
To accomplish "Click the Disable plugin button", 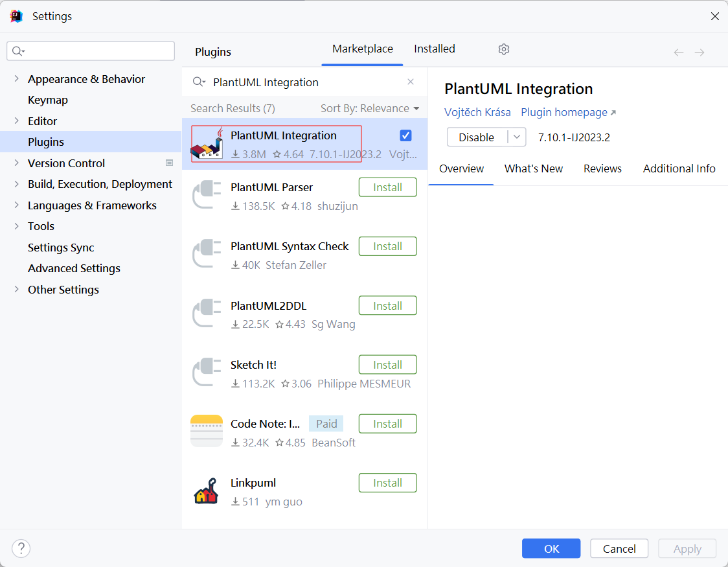I will [477, 137].
